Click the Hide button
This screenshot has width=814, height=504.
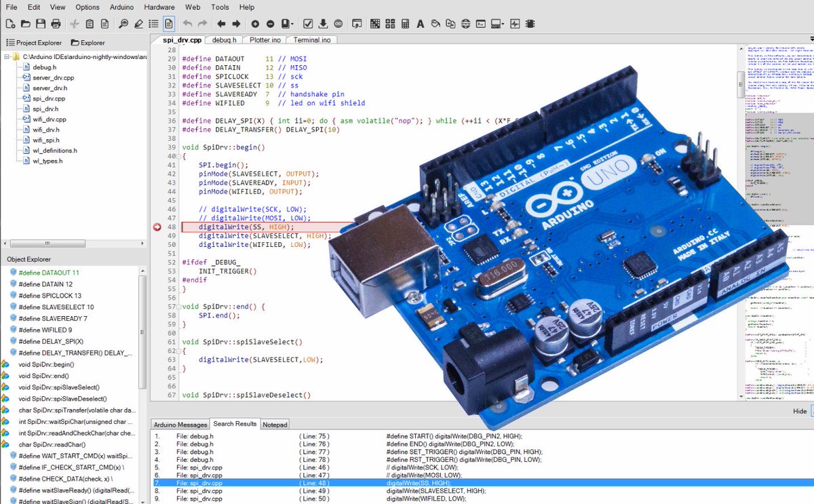[800, 411]
